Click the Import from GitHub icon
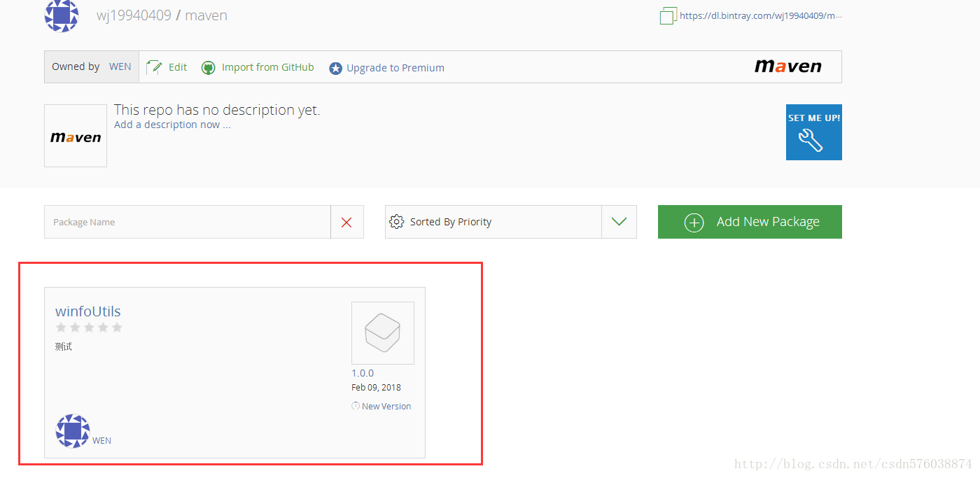 click(208, 68)
